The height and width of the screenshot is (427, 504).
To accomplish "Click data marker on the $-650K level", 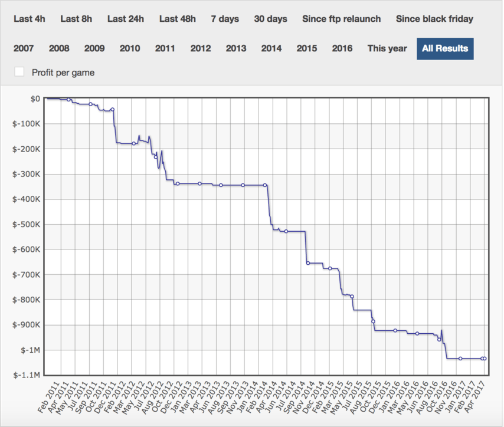I will 308,263.
